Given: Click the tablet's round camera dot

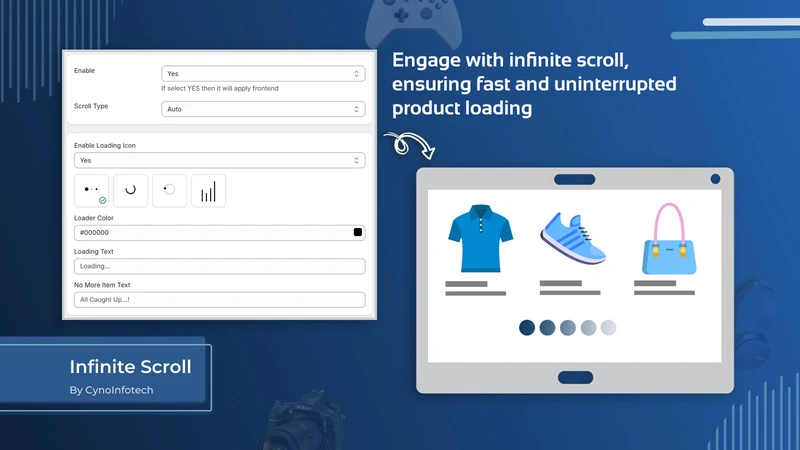Looking at the screenshot, I should 715,179.
